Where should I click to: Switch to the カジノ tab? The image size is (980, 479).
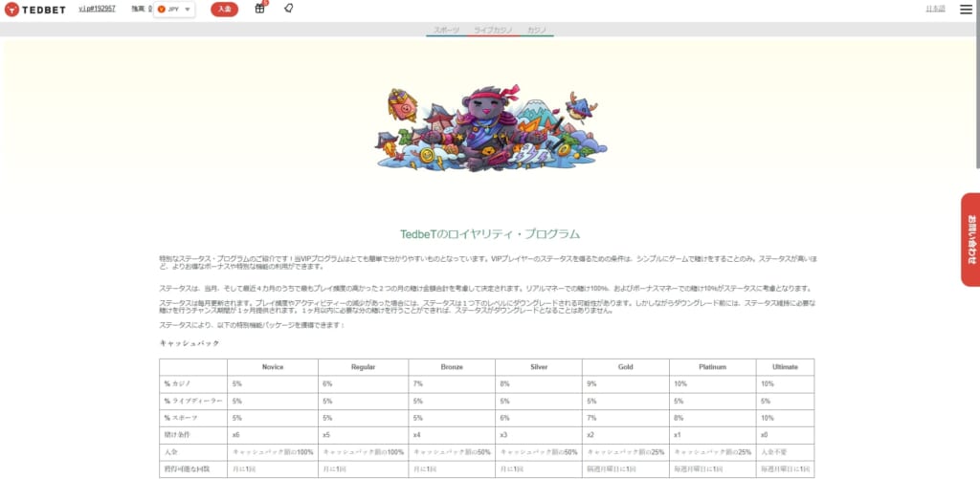(x=537, y=30)
